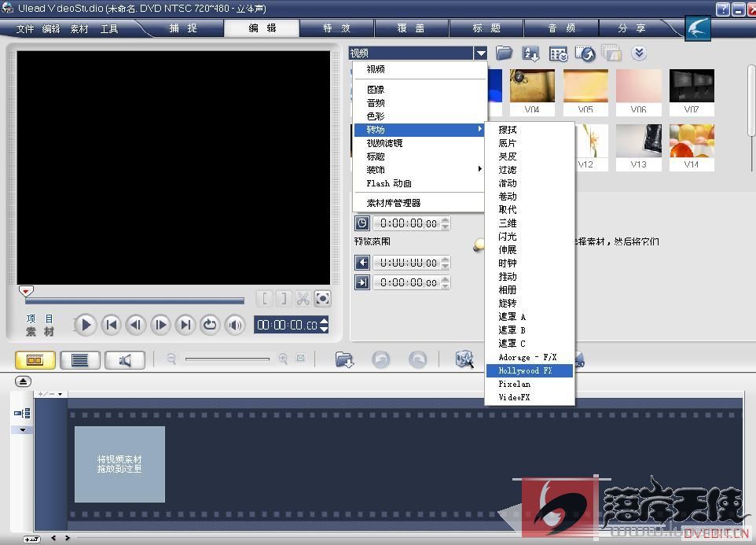Select 素材 (Clip) play mode
The width and height of the screenshot is (756, 545).
point(40,332)
